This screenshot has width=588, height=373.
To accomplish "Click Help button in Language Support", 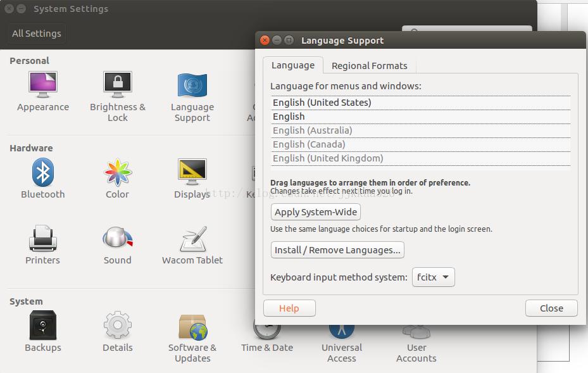I will (x=289, y=308).
